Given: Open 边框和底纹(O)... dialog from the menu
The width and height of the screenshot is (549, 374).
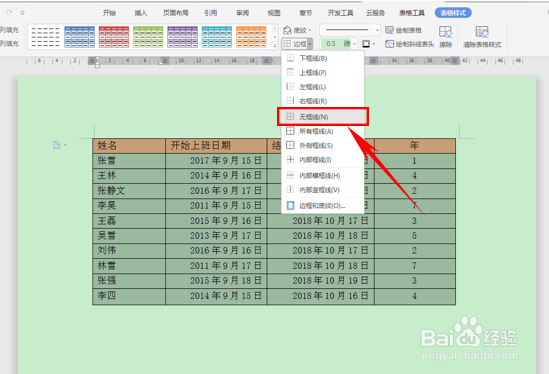Looking at the screenshot, I should click(323, 206).
